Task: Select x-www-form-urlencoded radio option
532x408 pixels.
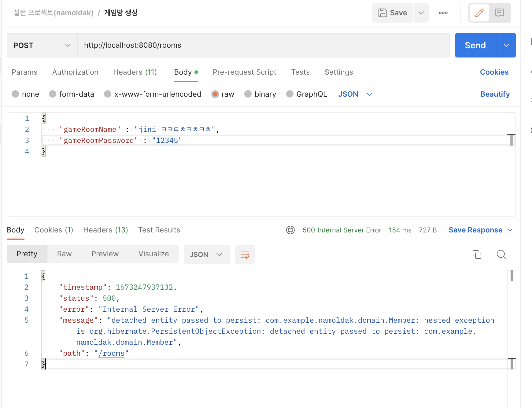Action: click(x=108, y=94)
